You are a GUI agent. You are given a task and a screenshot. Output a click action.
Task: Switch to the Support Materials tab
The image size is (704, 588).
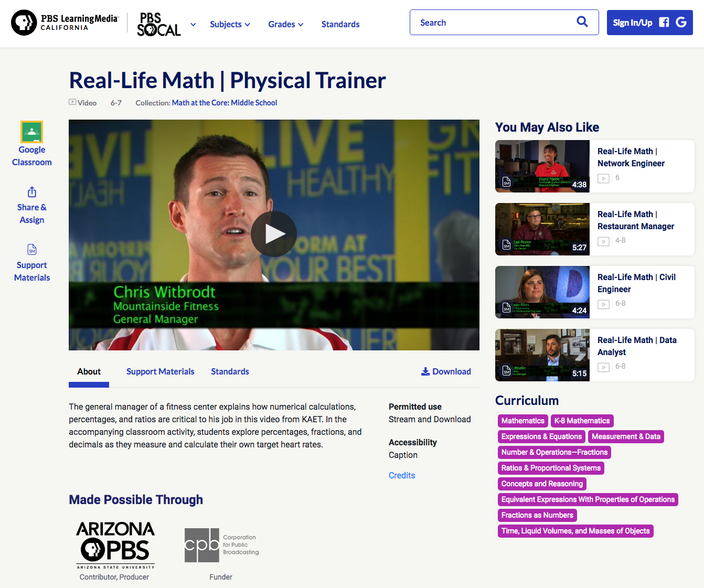point(160,371)
